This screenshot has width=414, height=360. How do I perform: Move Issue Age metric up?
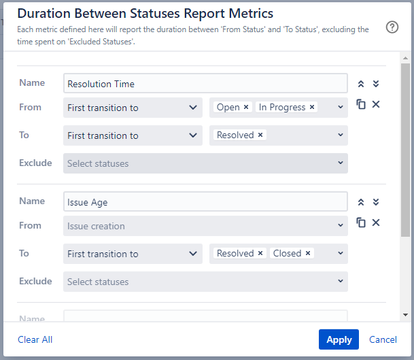click(361, 202)
